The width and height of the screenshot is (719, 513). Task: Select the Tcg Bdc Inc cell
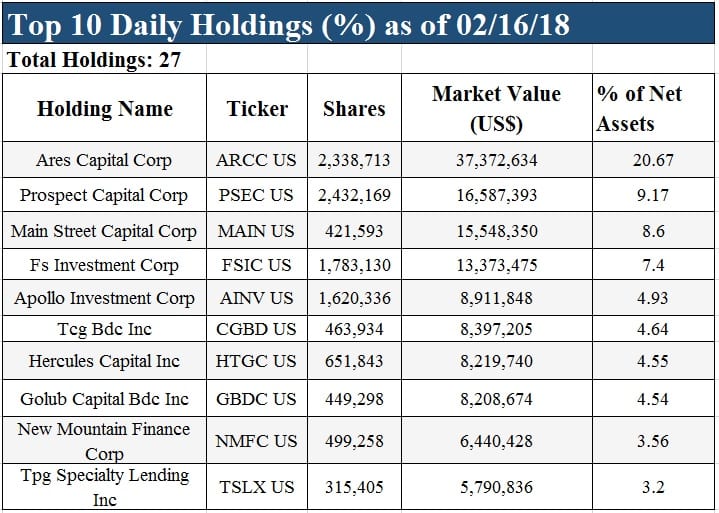[x=105, y=329]
